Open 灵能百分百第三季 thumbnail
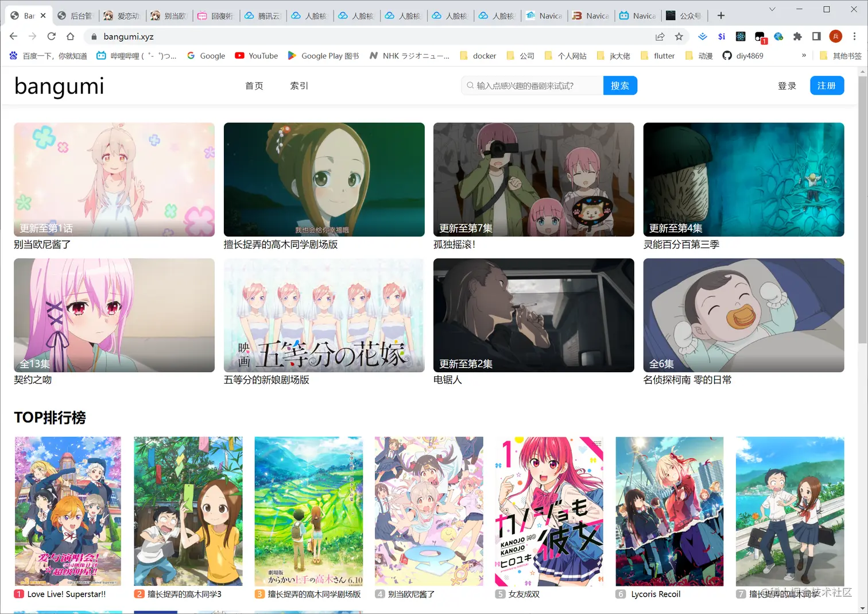Image resolution: width=868 pixels, height=614 pixels. 743,179
